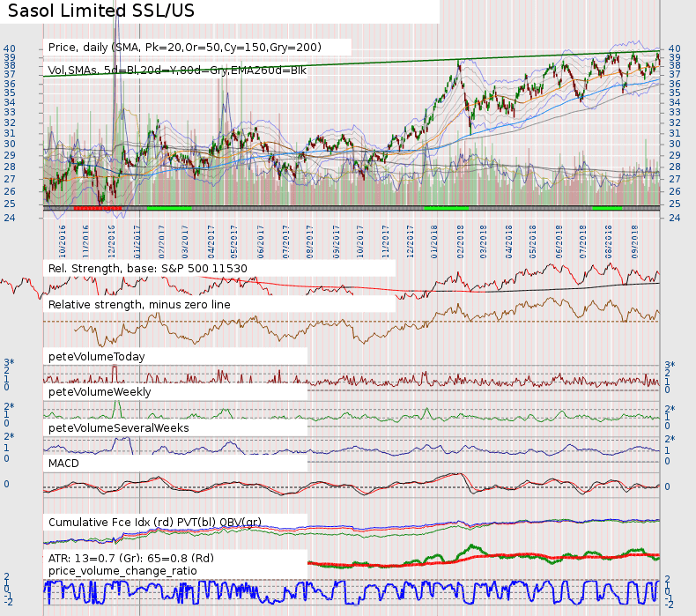Click the red signal bar near 11/2016
Viewport: 696px width, 616px height.
(98, 208)
